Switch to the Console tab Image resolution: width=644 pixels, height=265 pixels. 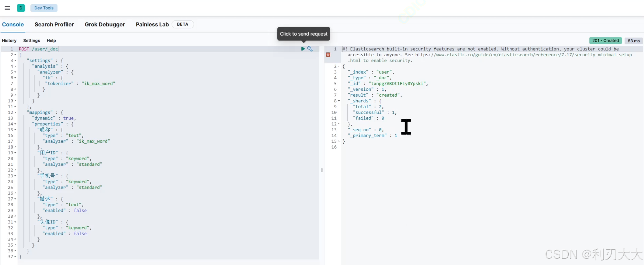coord(13,24)
